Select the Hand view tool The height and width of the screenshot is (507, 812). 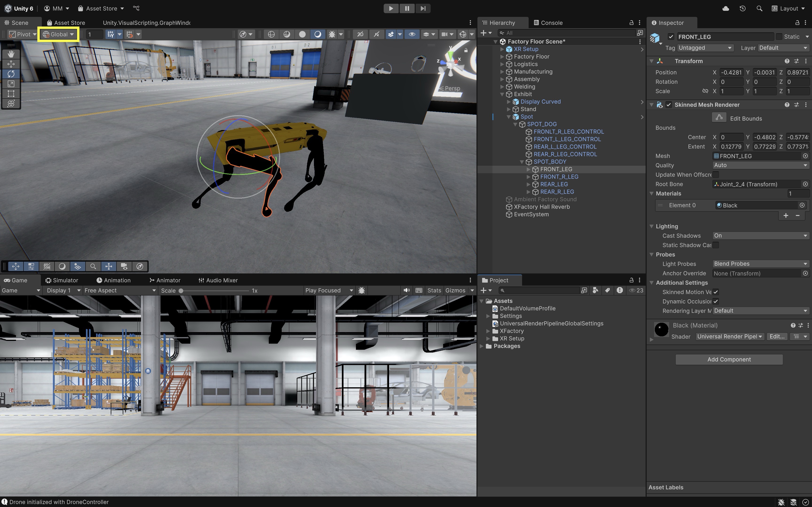tap(11, 54)
